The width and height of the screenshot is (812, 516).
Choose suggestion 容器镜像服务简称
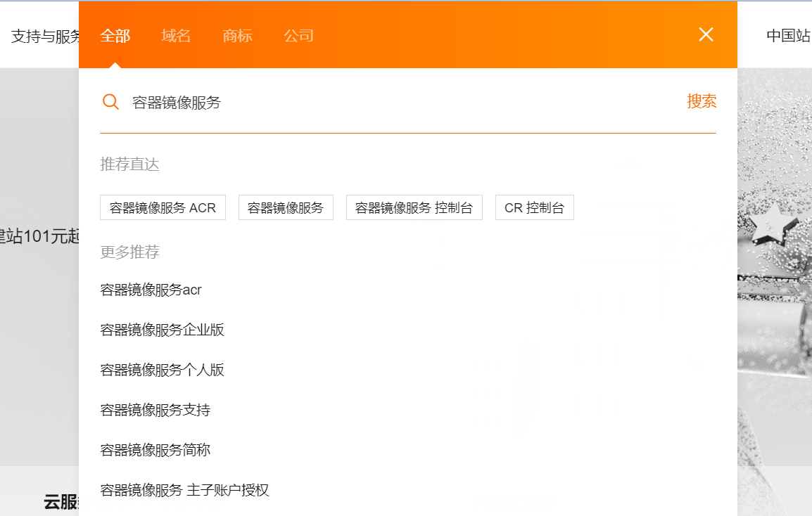tap(156, 451)
